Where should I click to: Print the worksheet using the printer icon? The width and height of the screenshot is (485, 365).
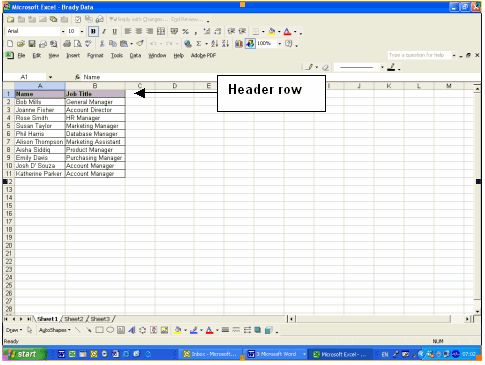67,44
